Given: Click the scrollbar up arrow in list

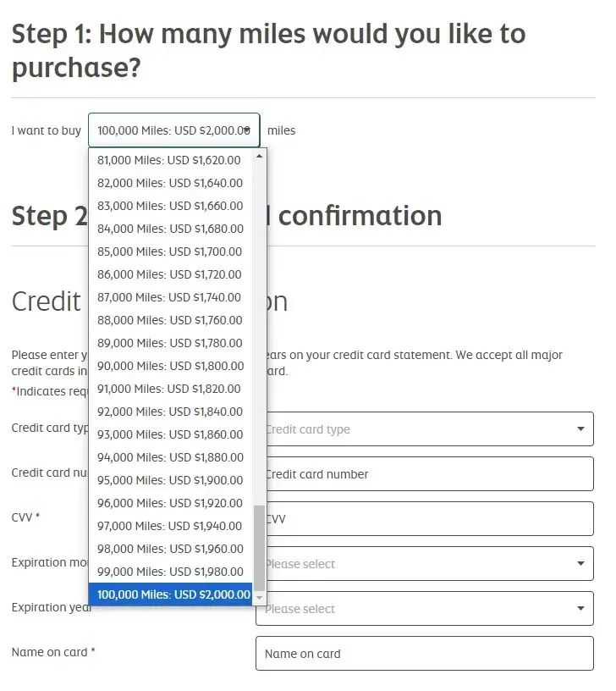Looking at the screenshot, I should pyautogui.click(x=260, y=155).
